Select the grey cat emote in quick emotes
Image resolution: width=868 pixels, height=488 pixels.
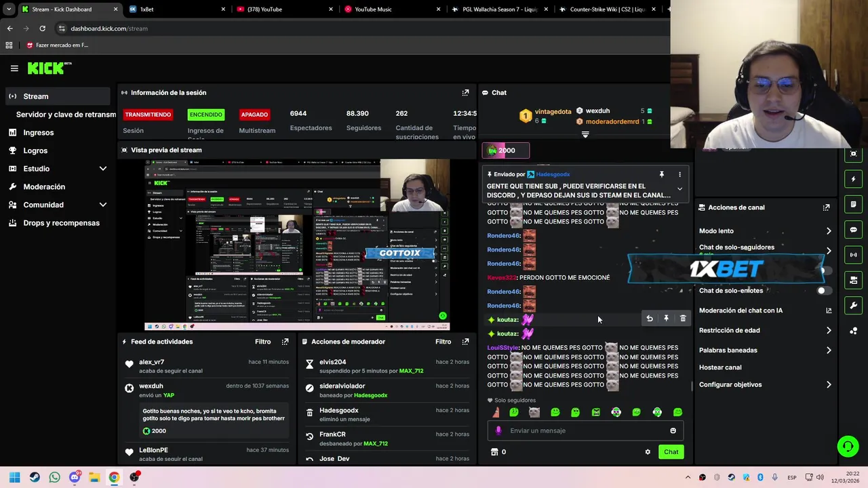point(534,412)
